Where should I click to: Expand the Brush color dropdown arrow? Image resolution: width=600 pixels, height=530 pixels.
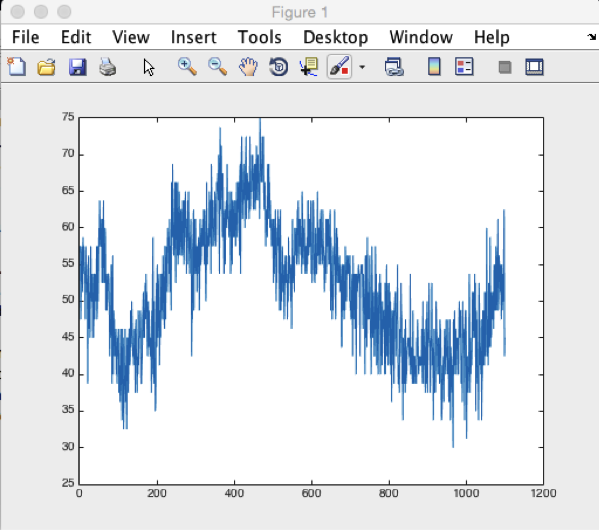tap(362, 68)
